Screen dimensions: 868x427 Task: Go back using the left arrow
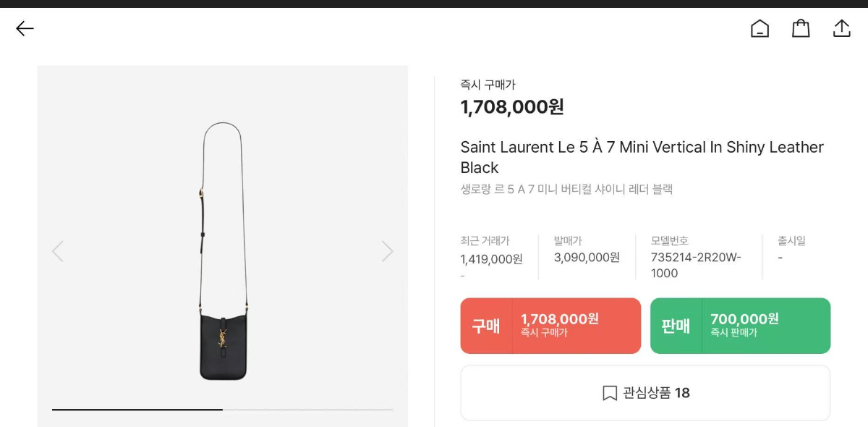click(x=25, y=29)
